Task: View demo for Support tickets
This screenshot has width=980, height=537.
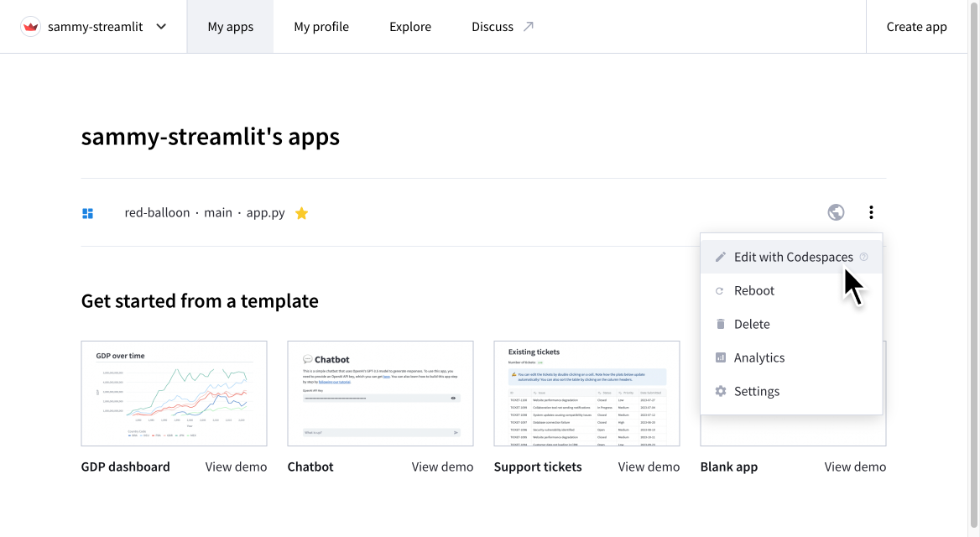Action: click(x=649, y=466)
